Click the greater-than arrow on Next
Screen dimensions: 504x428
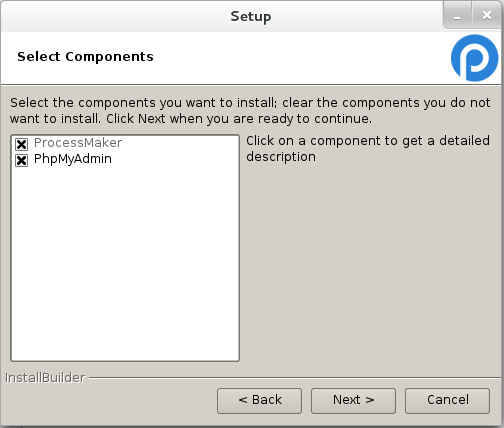[x=370, y=400]
